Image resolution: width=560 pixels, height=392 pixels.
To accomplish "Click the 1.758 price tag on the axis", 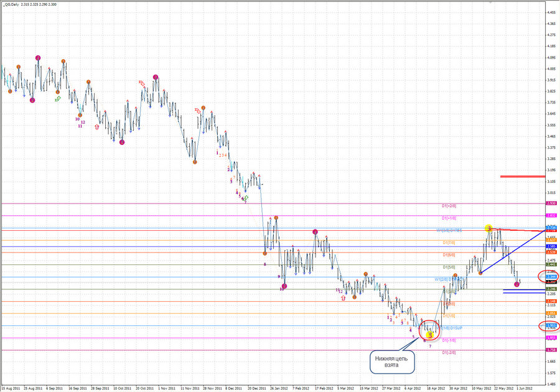I will click(551, 350).
